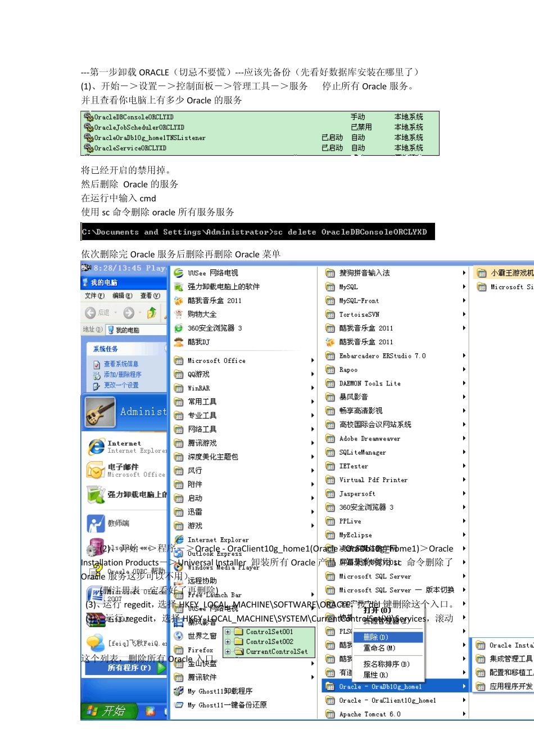Open My Ghost11一键备份还原 entry

coord(220,705)
